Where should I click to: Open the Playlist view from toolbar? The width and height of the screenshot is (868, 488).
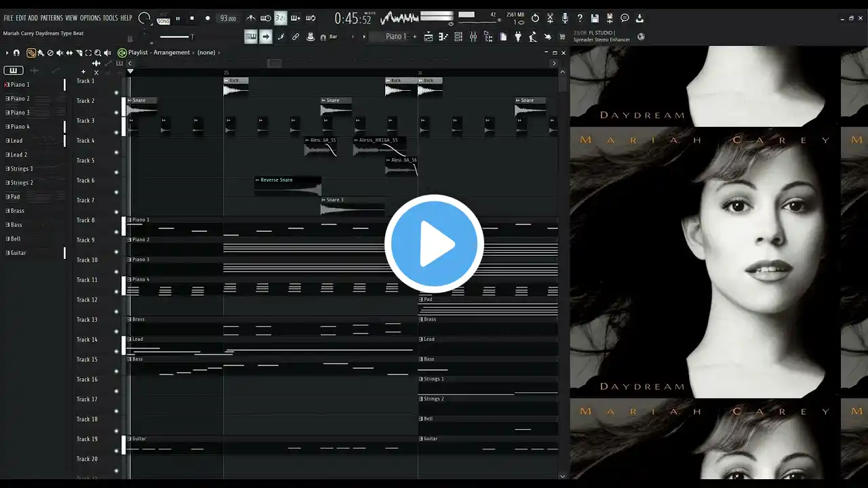pos(428,37)
